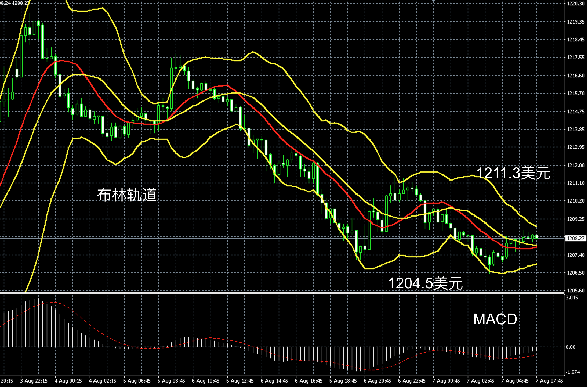Click the chart shift triangle marker at top
The height and width of the screenshot is (388, 588).
[433, 1]
